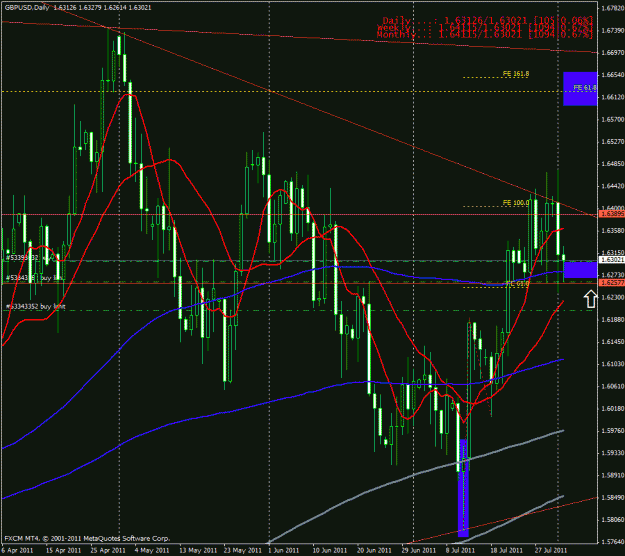625x556 pixels.
Task: Click the GBPUSD,Daily chart title
Action: 27,8
